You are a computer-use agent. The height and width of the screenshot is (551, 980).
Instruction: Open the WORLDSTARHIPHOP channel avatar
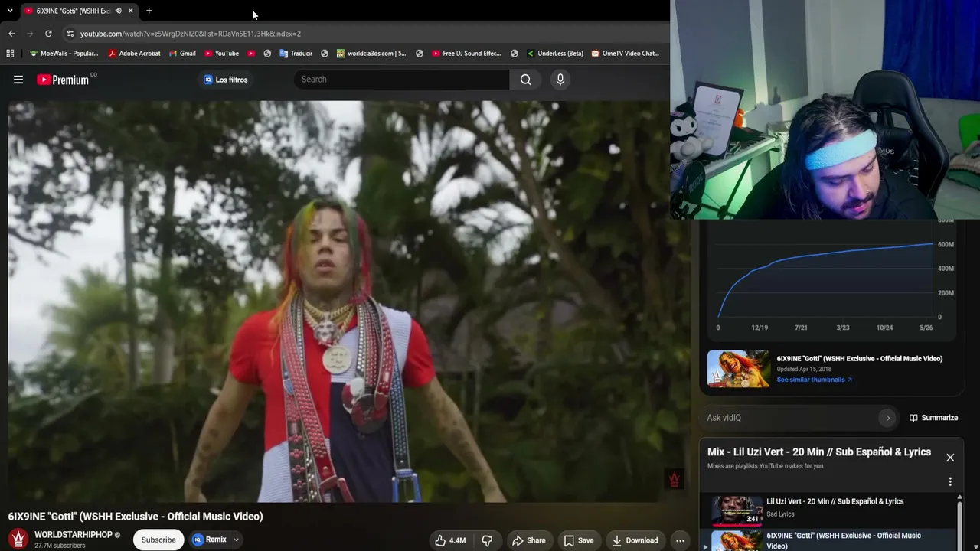18,540
